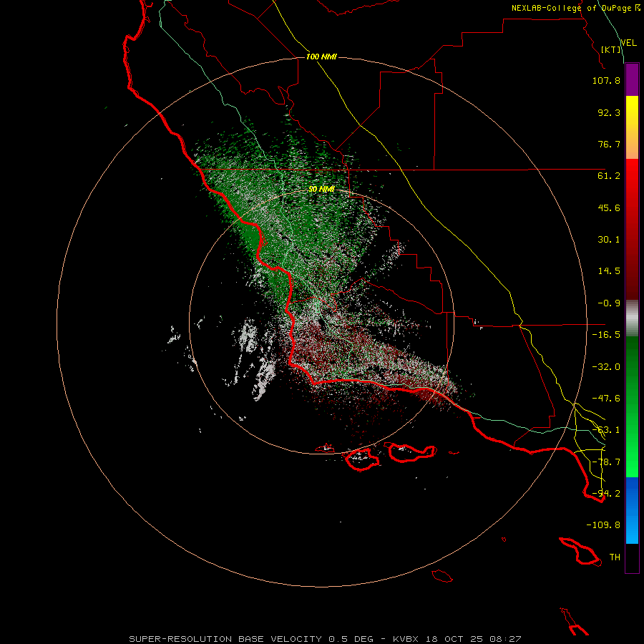
Task: Click the 14.5 velocity scale value
Action: [609, 271]
